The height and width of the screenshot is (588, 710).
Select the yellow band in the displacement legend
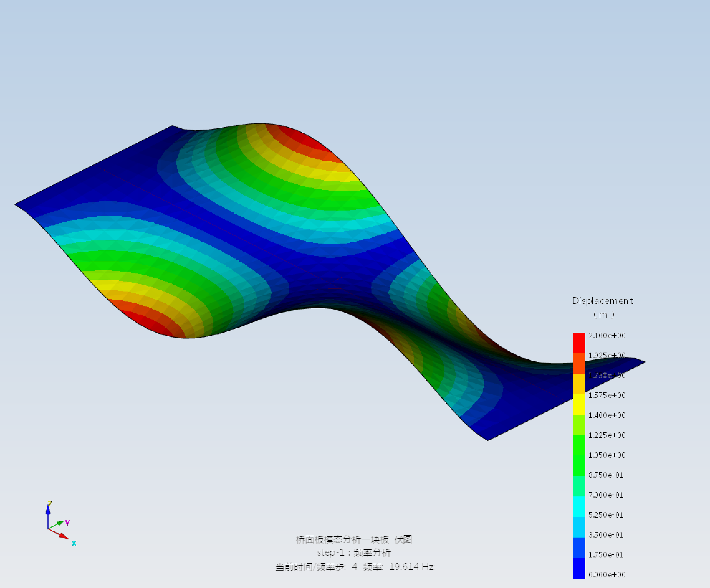pyautogui.click(x=579, y=404)
